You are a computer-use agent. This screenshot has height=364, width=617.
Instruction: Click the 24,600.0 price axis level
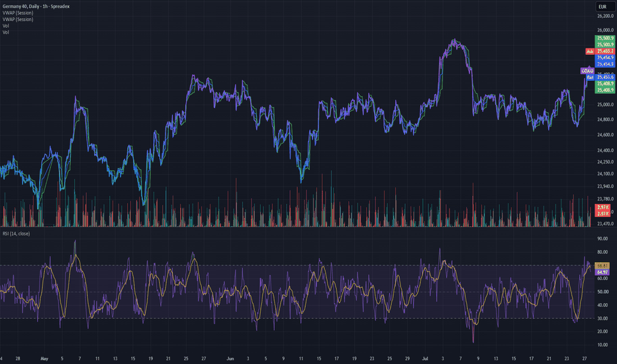[605, 134]
